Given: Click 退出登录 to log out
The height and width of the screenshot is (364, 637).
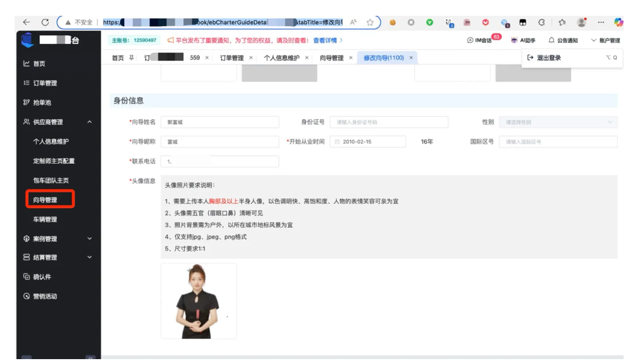Looking at the screenshot, I should tap(548, 58).
